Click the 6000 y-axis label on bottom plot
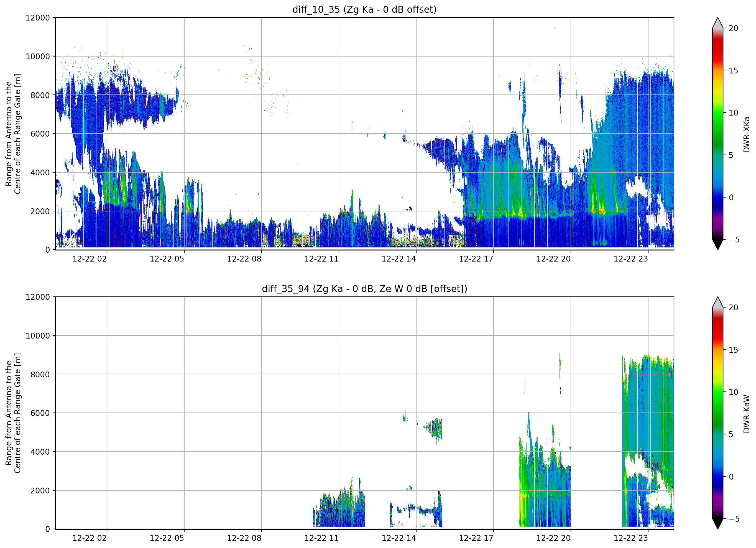 pyautogui.click(x=40, y=413)
